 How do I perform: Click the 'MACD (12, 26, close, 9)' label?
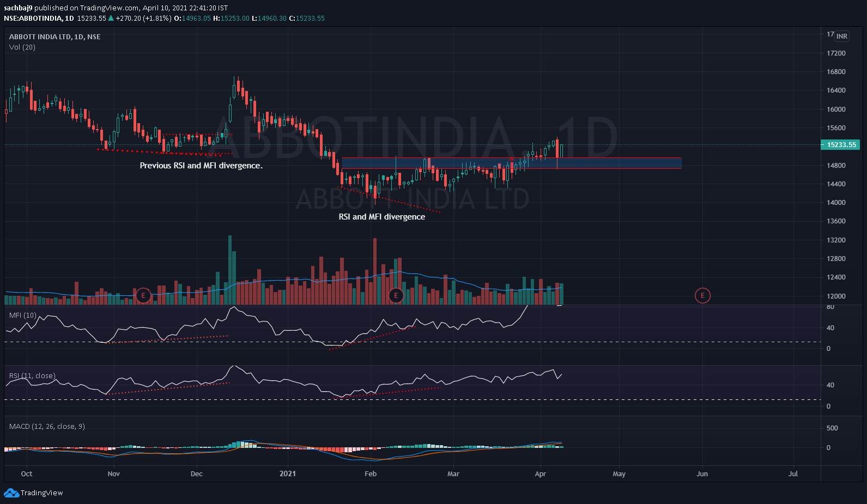(47, 426)
